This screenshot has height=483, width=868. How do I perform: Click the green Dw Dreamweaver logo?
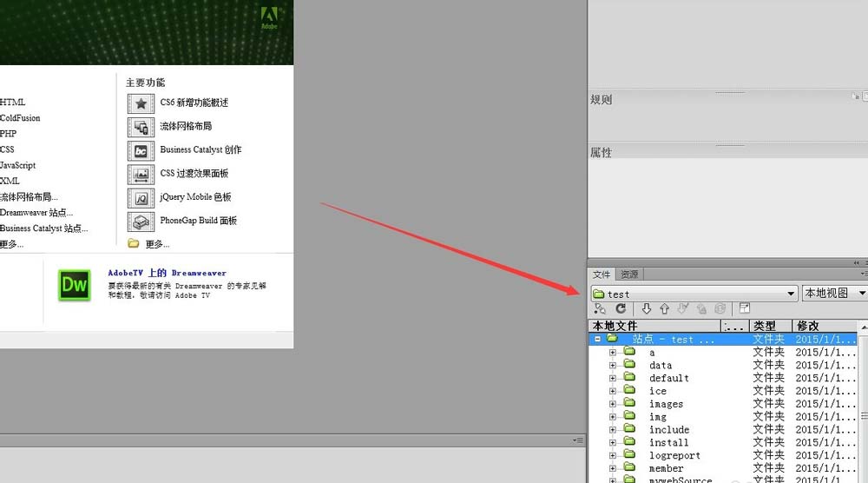coord(74,285)
